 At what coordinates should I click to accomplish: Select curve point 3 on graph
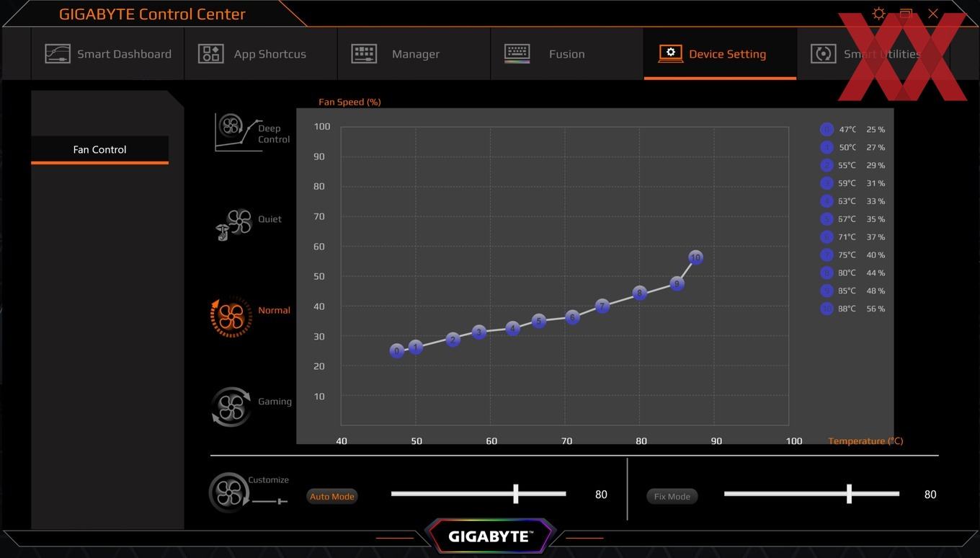pos(479,332)
